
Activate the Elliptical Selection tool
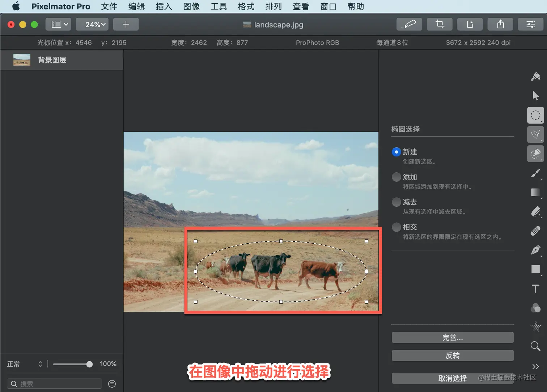[535, 115]
